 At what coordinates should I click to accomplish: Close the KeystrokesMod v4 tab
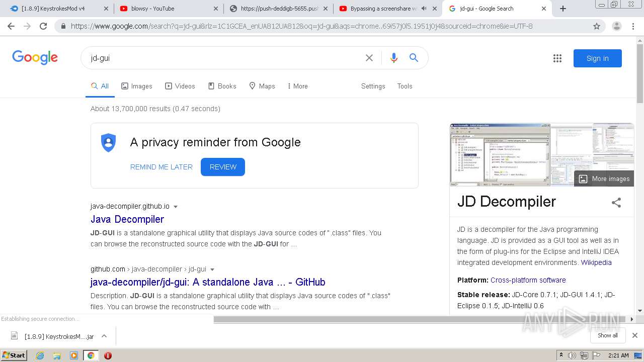[x=106, y=9]
